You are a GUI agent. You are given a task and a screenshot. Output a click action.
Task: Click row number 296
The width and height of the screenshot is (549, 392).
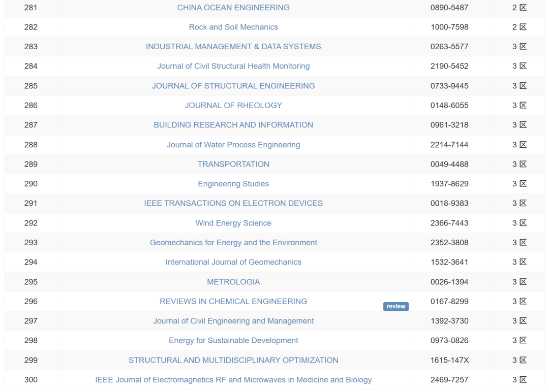[31, 302]
